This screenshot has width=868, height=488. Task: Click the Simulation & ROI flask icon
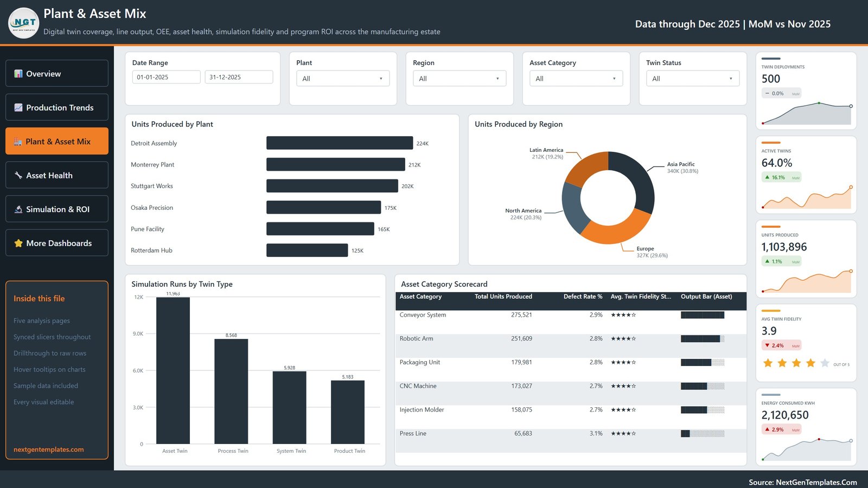[18, 209]
